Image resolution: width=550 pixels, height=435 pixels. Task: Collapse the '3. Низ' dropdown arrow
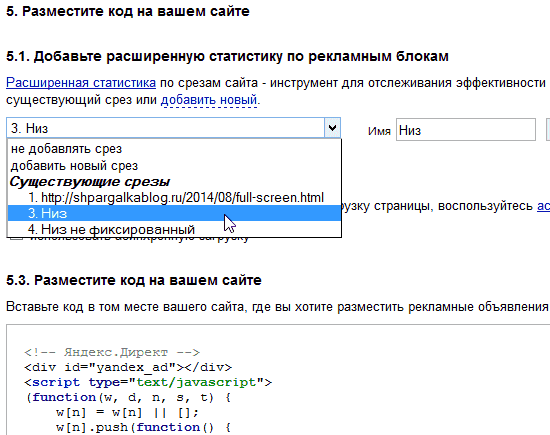click(332, 128)
